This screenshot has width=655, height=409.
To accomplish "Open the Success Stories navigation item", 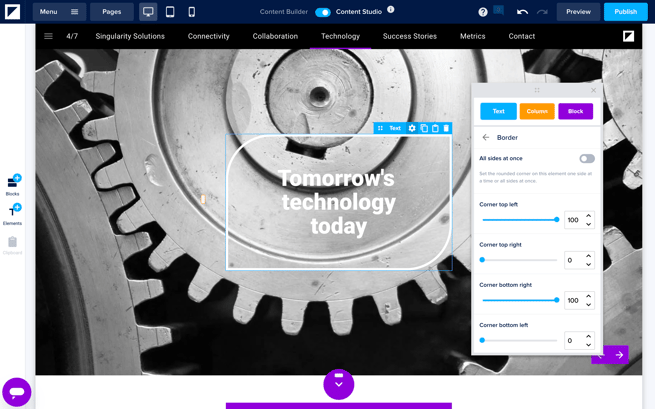I will click(410, 36).
